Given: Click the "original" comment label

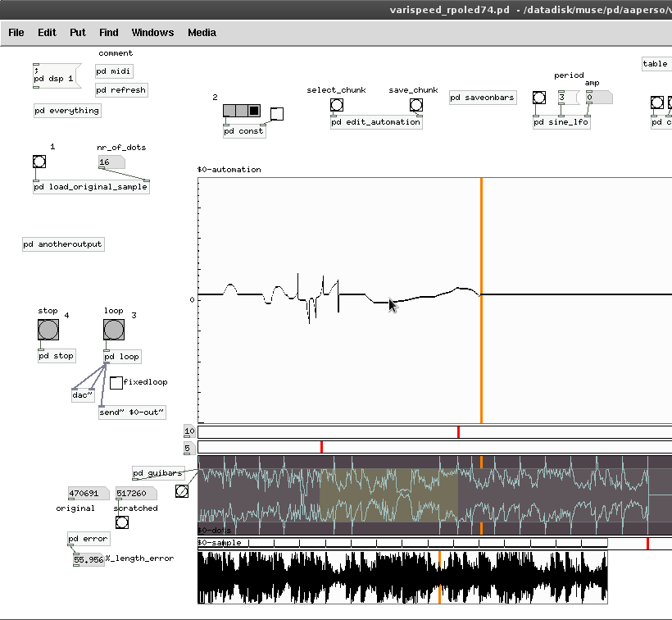Looking at the screenshot, I should pyautogui.click(x=75, y=508).
